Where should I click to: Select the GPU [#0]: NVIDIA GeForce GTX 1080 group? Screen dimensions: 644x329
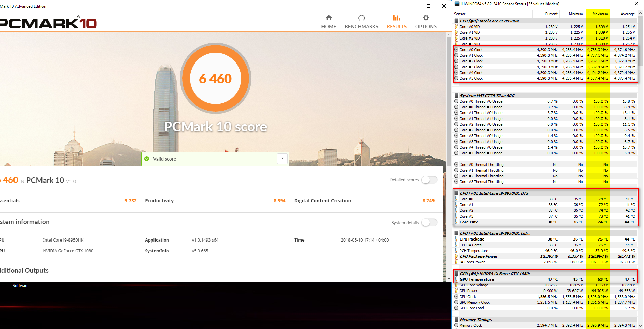click(x=545, y=274)
